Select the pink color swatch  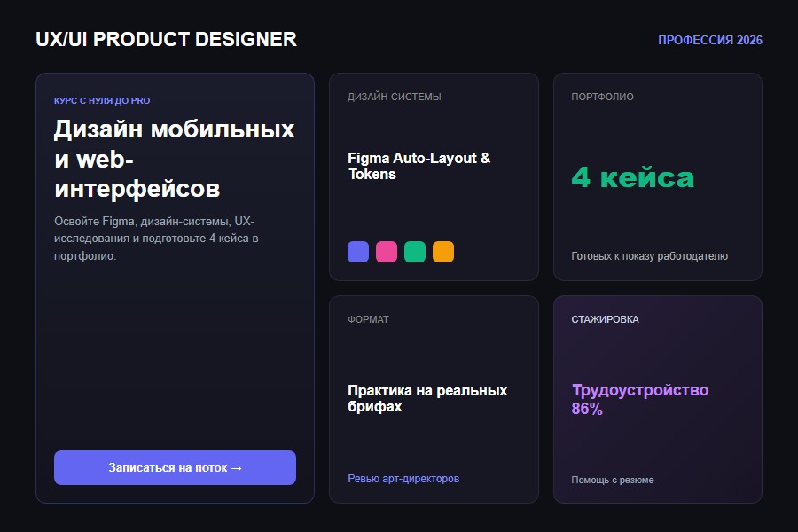click(387, 252)
